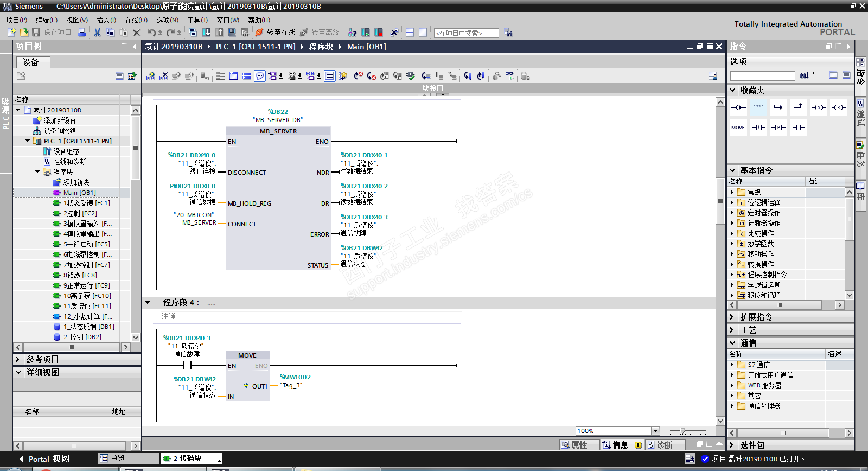Collapse the project tree panel with arrow
The width and height of the screenshot is (868, 471).
click(x=135, y=47)
